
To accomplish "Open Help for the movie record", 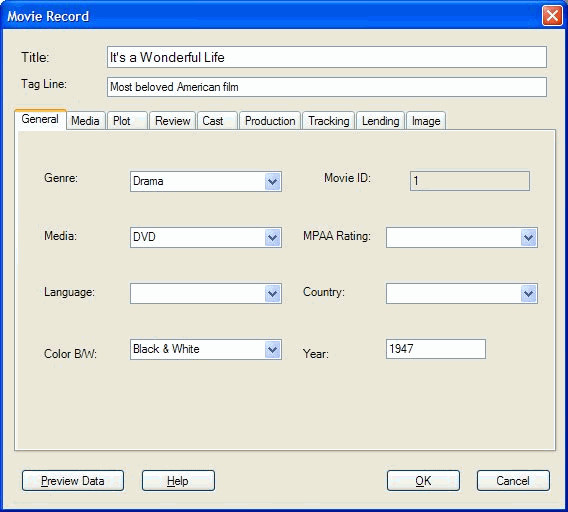I will (x=178, y=481).
